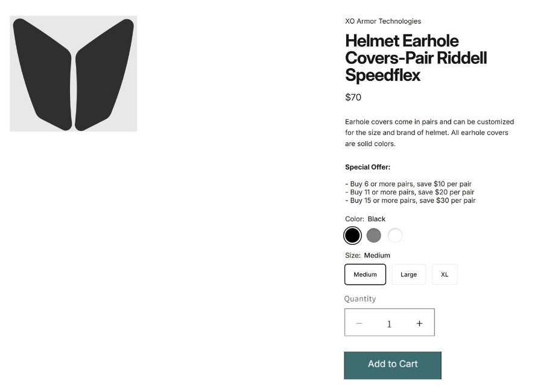Screen dimensions: 535x392
Task: Click the Helmet Earhole Covers product title
Action: click(416, 58)
